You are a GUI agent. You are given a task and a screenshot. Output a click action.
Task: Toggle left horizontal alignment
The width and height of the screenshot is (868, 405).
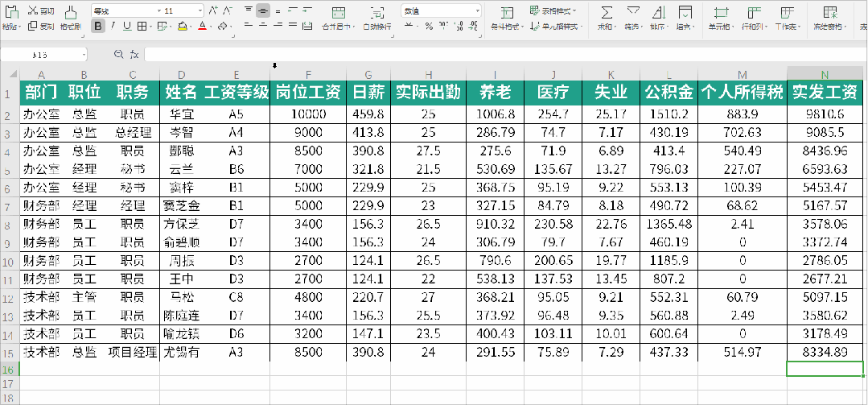(249, 26)
